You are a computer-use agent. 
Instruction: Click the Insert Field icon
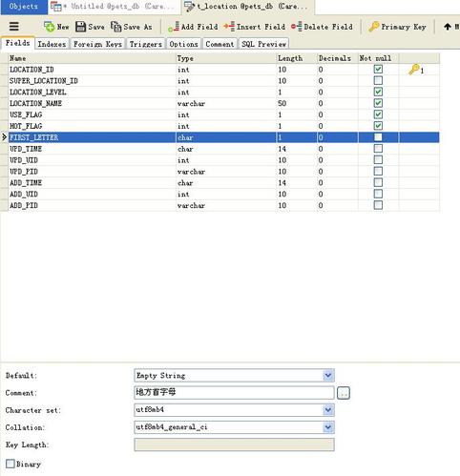[229, 27]
